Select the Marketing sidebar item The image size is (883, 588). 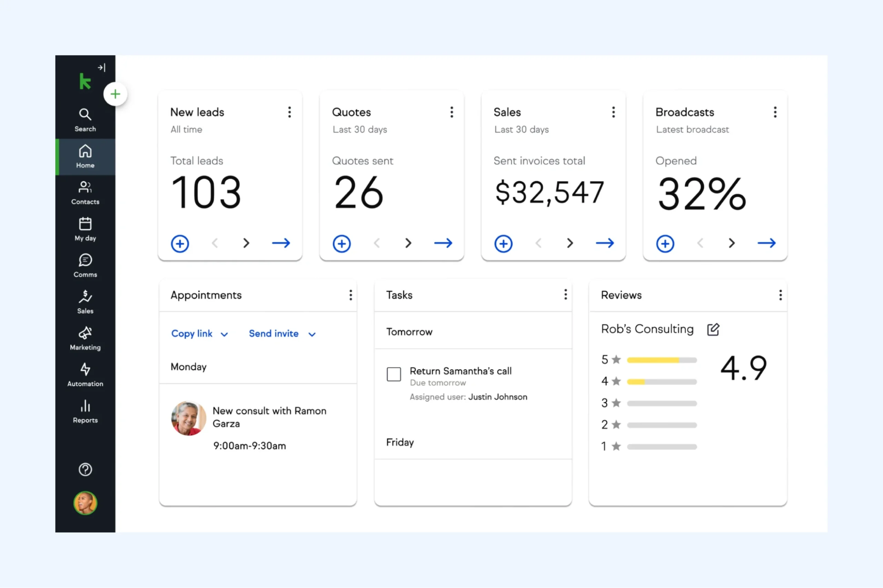(85, 338)
